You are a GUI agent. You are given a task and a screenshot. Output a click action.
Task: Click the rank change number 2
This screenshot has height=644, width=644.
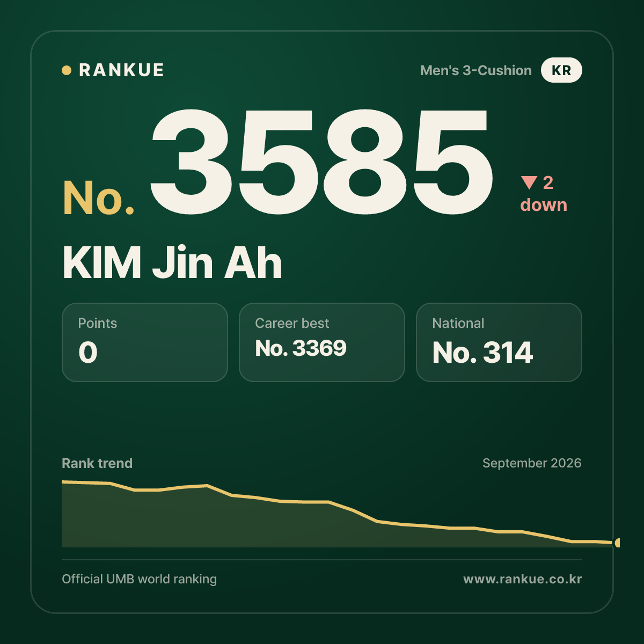tap(548, 183)
